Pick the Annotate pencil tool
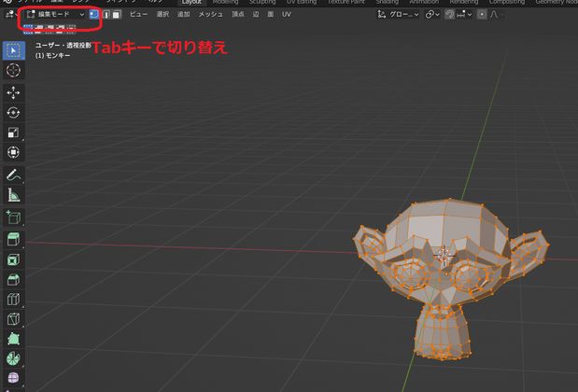Viewport: 578px width, 392px height. pyautogui.click(x=14, y=175)
